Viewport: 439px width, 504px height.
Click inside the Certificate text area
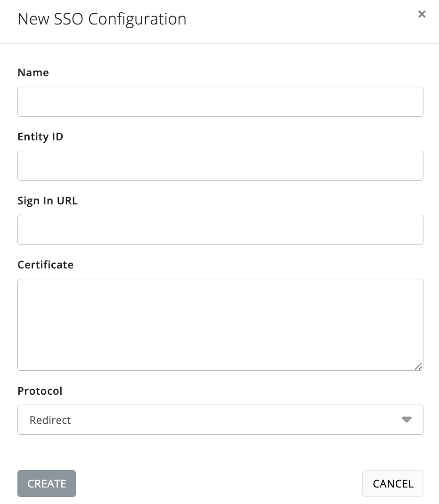click(220, 325)
